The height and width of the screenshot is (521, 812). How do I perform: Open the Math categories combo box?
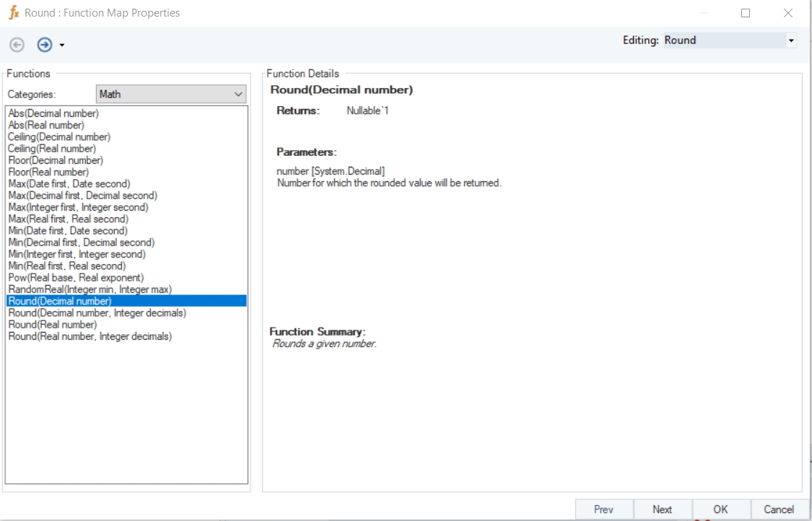click(171, 95)
